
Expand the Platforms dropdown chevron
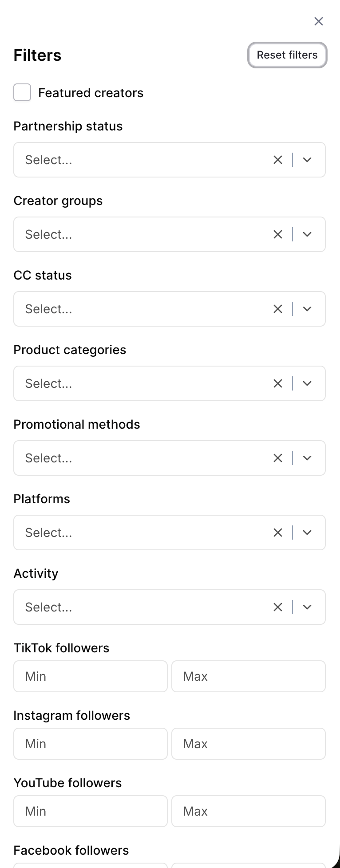(307, 533)
